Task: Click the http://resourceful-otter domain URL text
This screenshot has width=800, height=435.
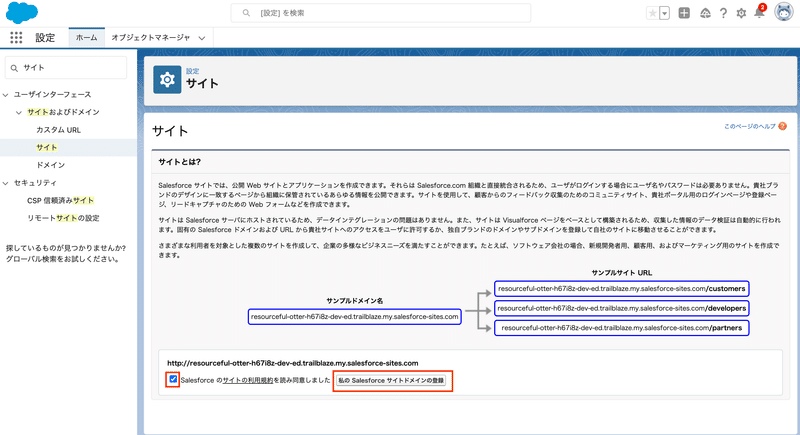Action: 293,363
